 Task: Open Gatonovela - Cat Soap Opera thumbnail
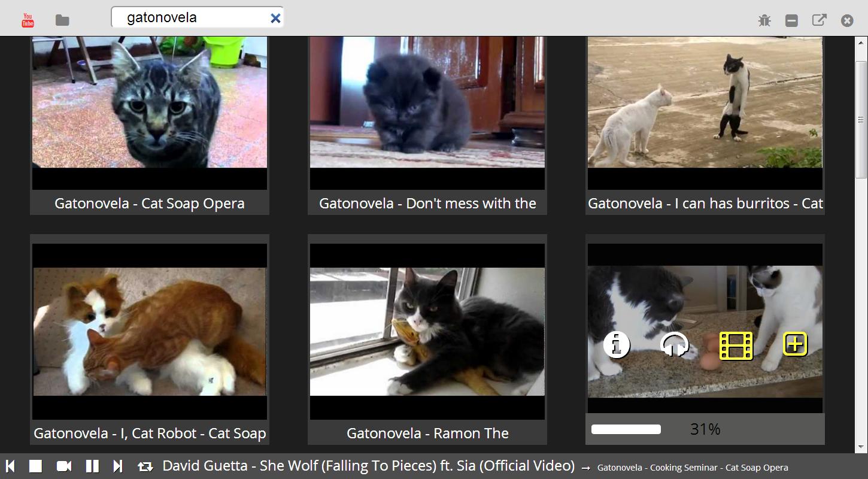pos(150,113)
